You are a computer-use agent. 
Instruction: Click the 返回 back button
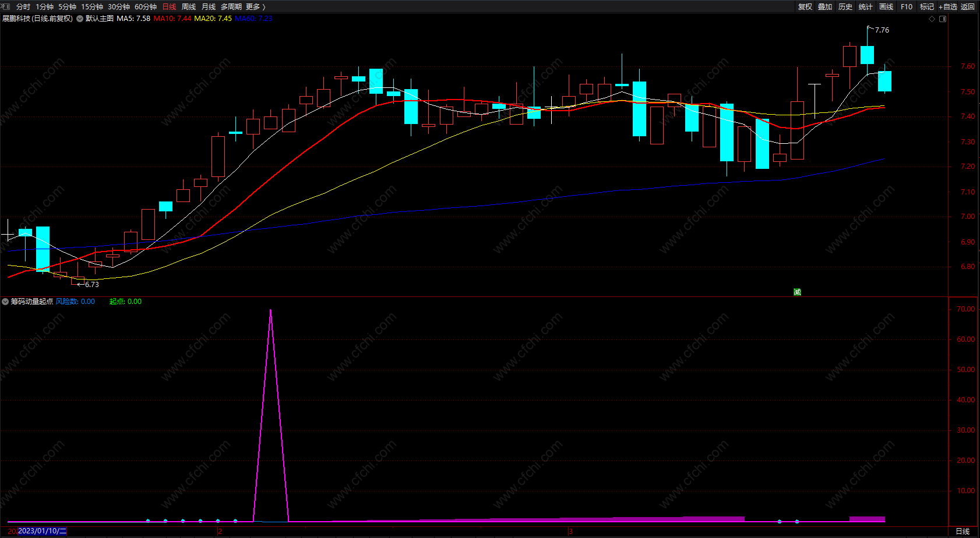[x=968, y=6]
